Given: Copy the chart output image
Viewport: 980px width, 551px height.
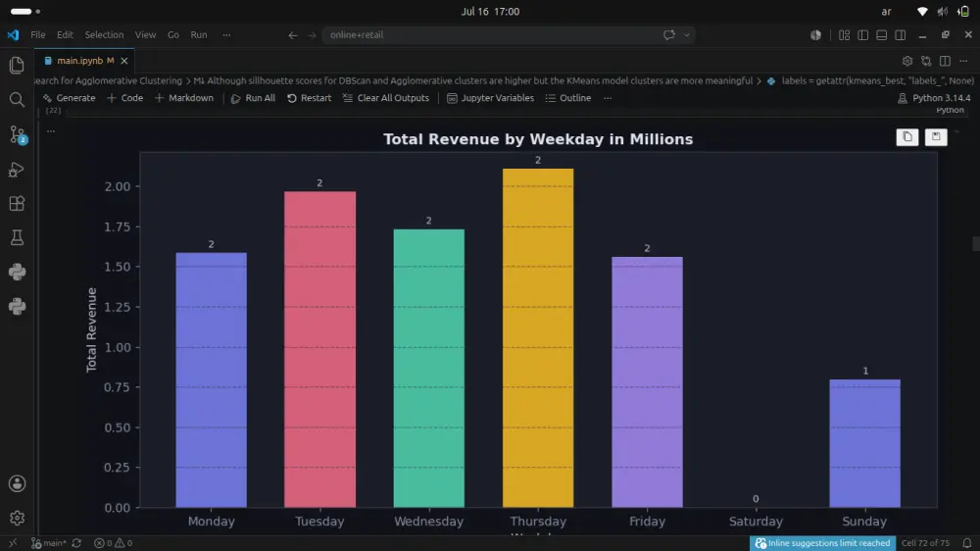Looking at the screenshot, I should click(907, 137).
